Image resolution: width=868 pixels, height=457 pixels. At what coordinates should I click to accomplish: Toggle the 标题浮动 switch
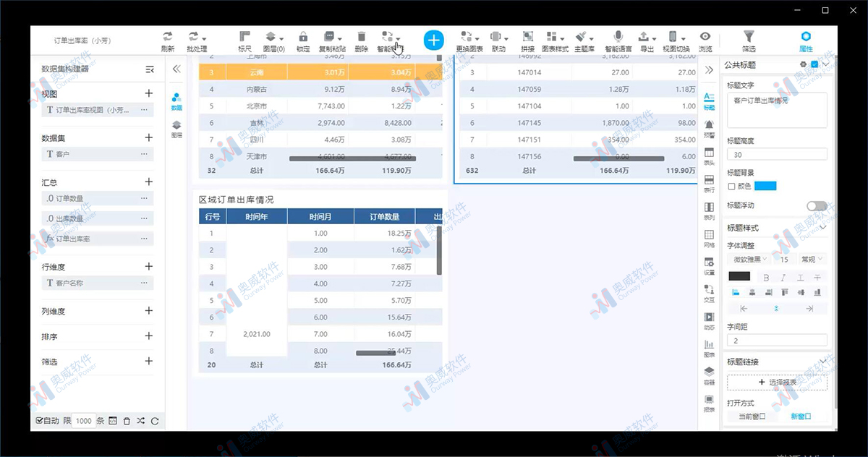pyautogui.click(x=817, y=206)
